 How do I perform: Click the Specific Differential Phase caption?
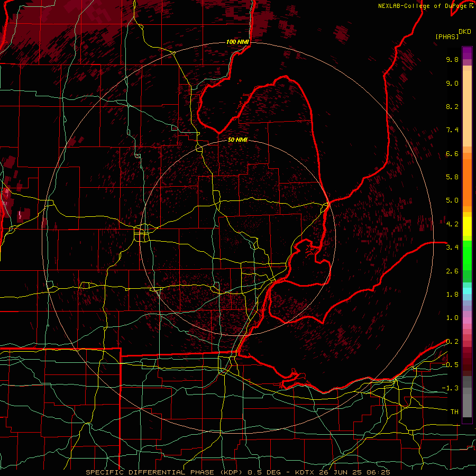(237, 472)
